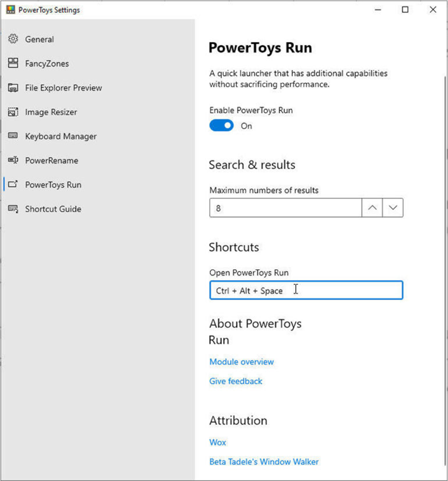
Task: Go to Keyboard Manager settings page
Action: (61, 137)
